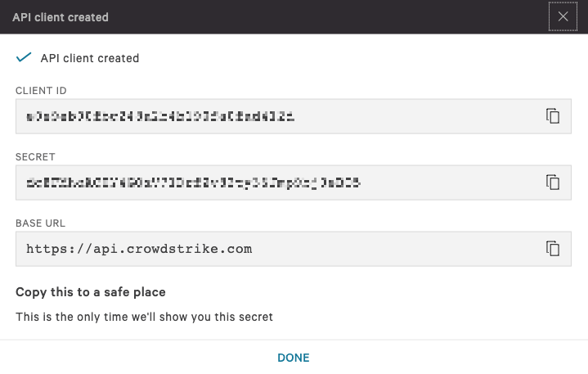Click inside the Secret field

point(442,182)
